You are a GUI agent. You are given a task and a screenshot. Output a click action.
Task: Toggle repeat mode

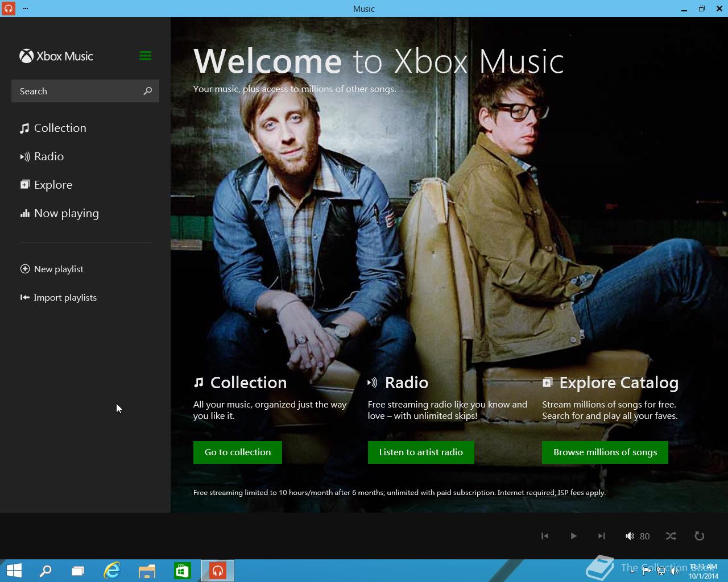coord(700,536)
